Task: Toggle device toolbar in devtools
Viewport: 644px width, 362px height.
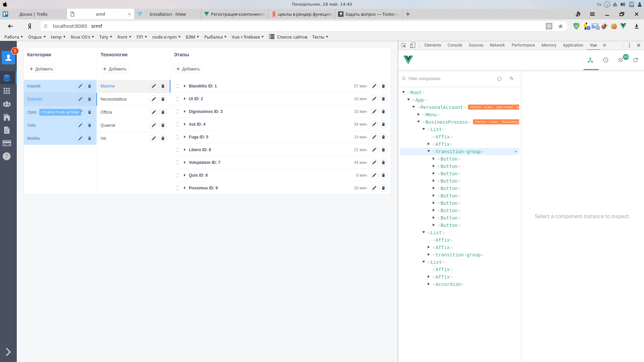Action: [413, 45]
